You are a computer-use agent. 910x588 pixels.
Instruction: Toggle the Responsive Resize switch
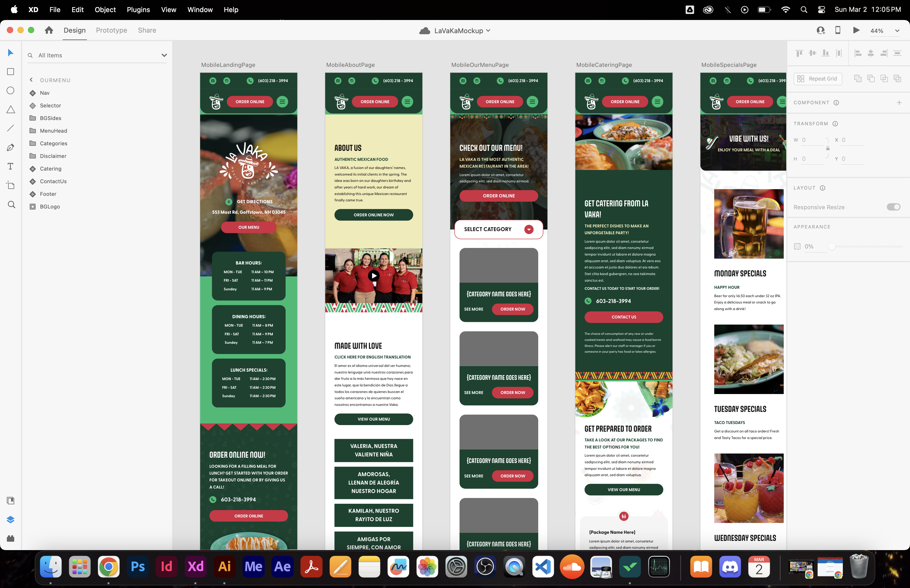(893, 207)
